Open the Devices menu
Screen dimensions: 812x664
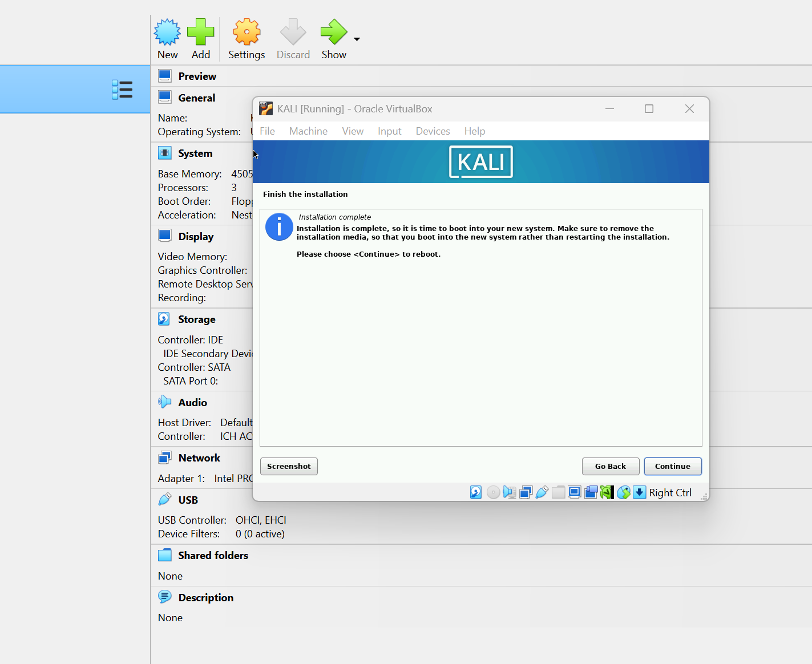(x=433, y=131)
